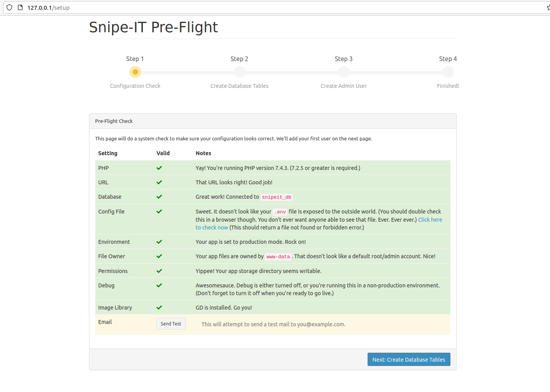Click the Environment row checkmark icon

click(159, 242)
